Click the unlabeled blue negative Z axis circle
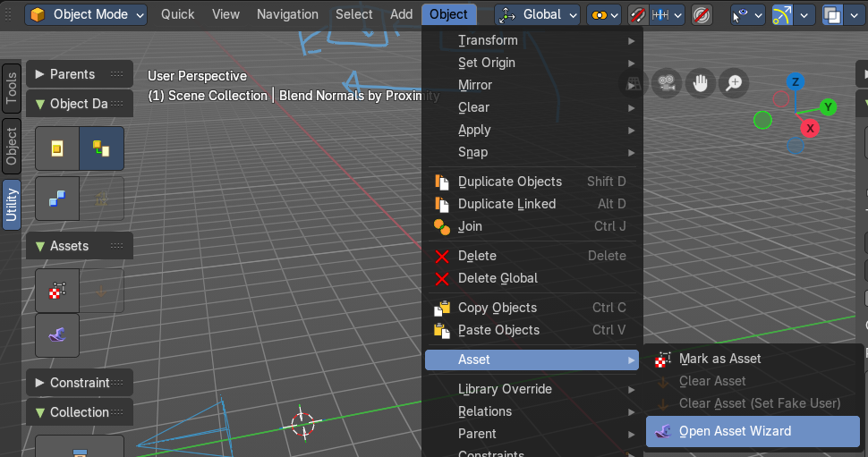Image resolution: width=868 pixels, height=457 pixels. tap(796, 146)
